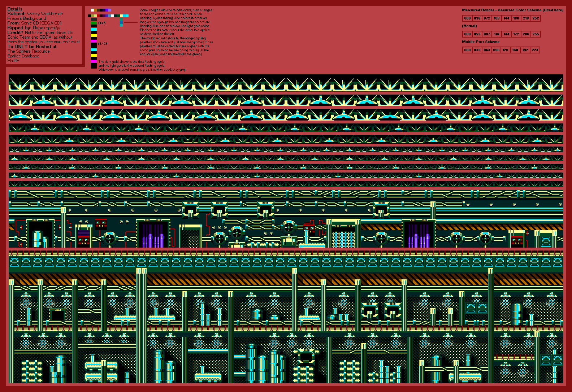This screenshot has height=392, width=572.
Task: Click the underlined 'Details' heading
Action: click(15, 9)
